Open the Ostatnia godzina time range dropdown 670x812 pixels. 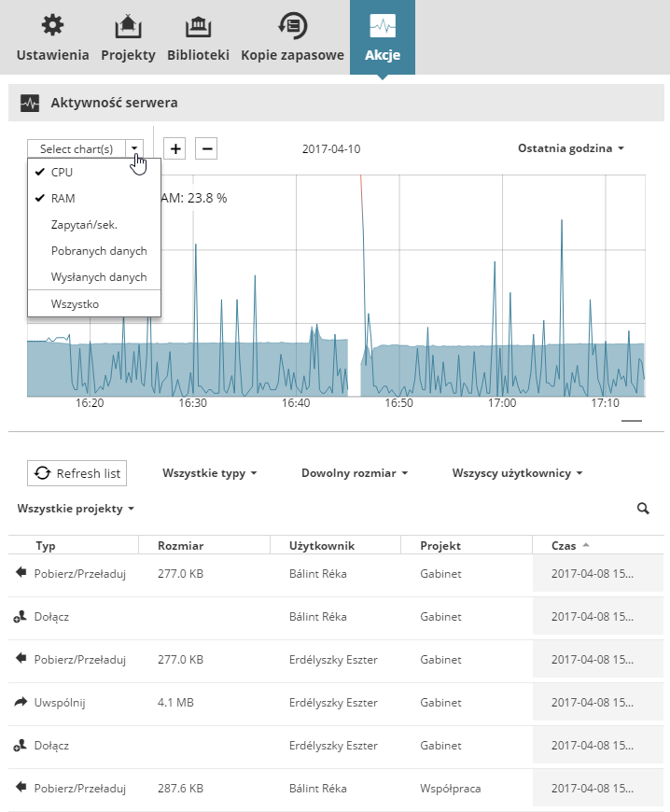tap(570, 148)
